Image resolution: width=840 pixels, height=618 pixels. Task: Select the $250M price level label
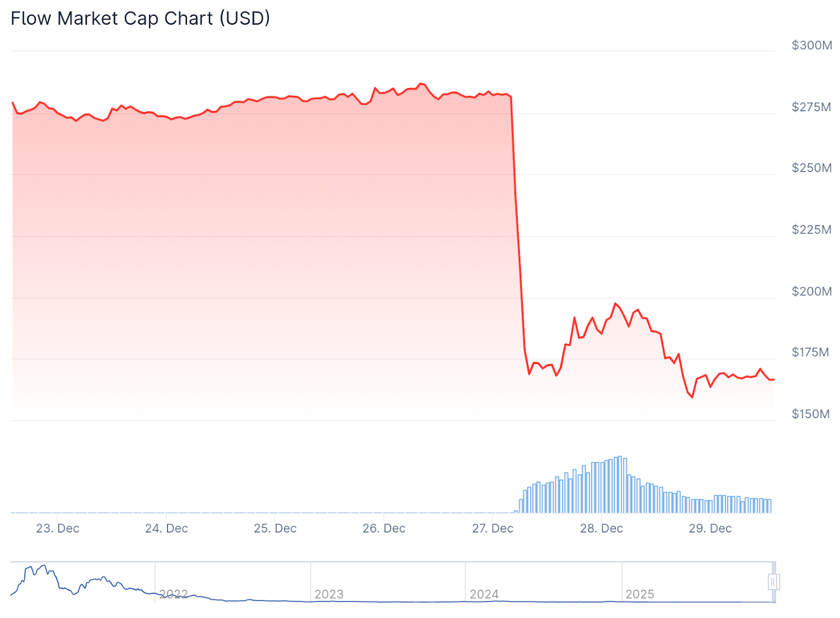(812, 168)
